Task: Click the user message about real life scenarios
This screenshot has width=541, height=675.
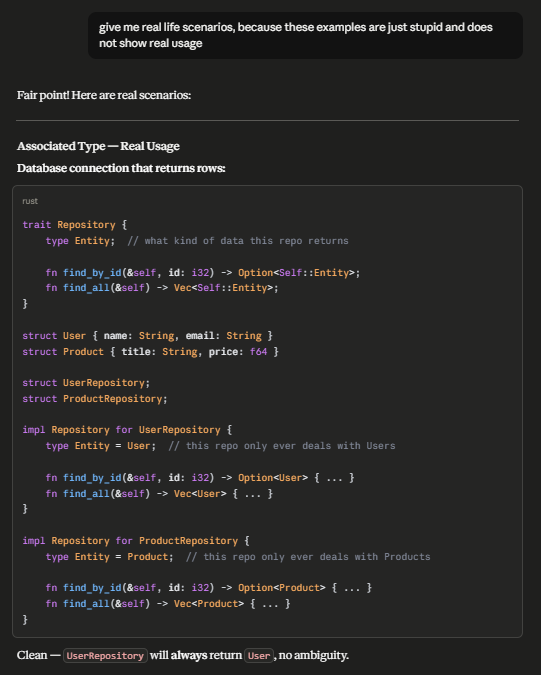Action: tap(305, 35)
